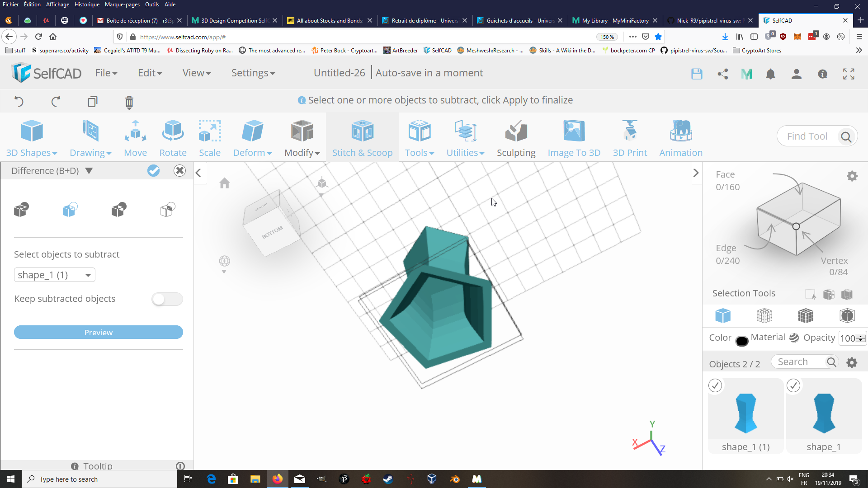Adjust the Opacity value stepper
The image size is (868, 488).
tap(861, 338)
